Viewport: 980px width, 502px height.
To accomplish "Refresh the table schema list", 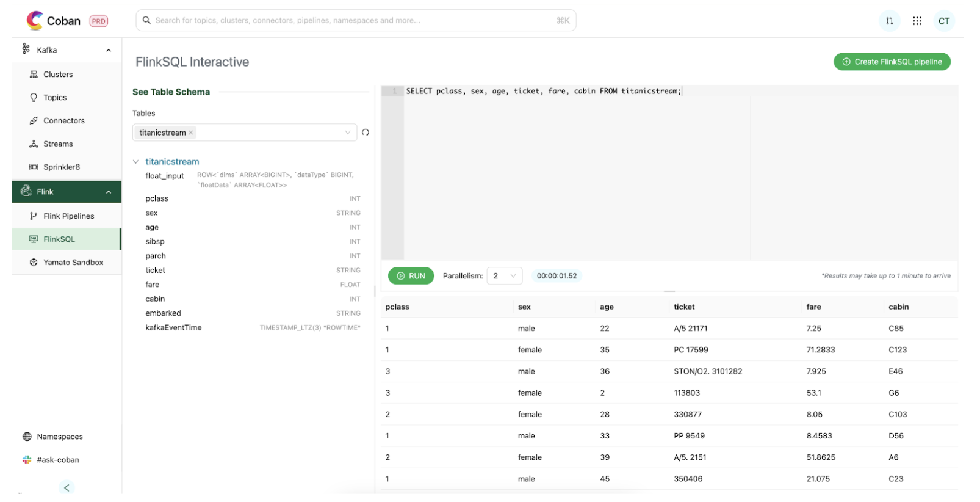I will click(366, 133).
